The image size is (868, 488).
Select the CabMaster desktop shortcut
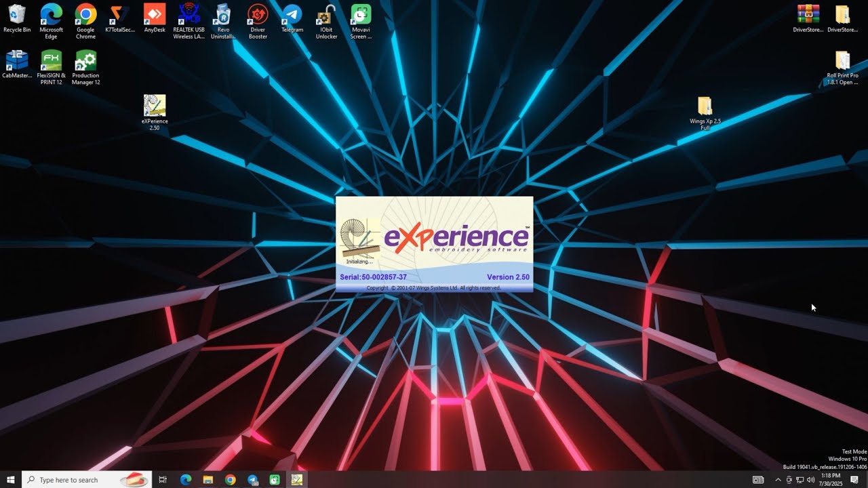coord(17,64)
